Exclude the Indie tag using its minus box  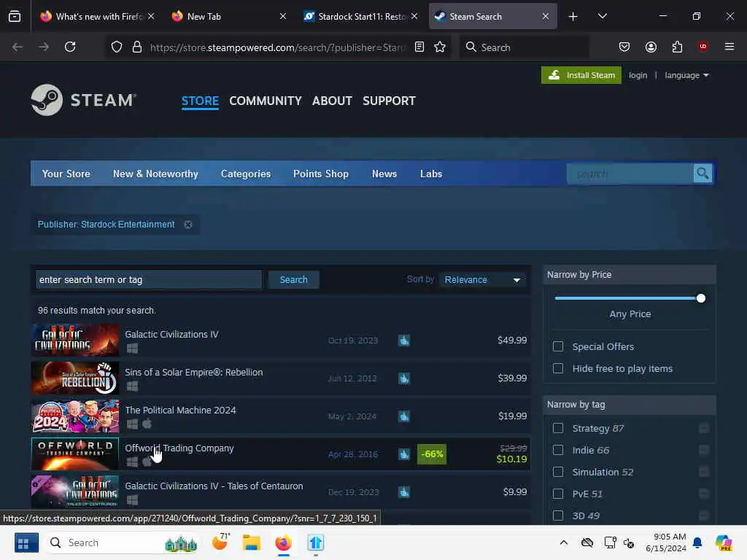point(704,450)
